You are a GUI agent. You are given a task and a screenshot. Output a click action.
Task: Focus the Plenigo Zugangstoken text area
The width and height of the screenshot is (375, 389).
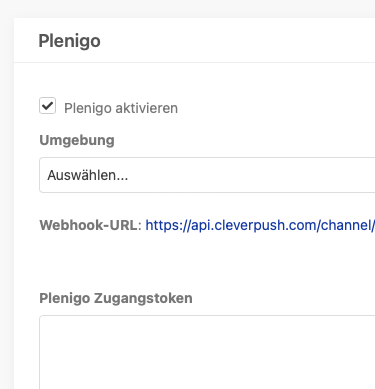click(x=207, y=352)
